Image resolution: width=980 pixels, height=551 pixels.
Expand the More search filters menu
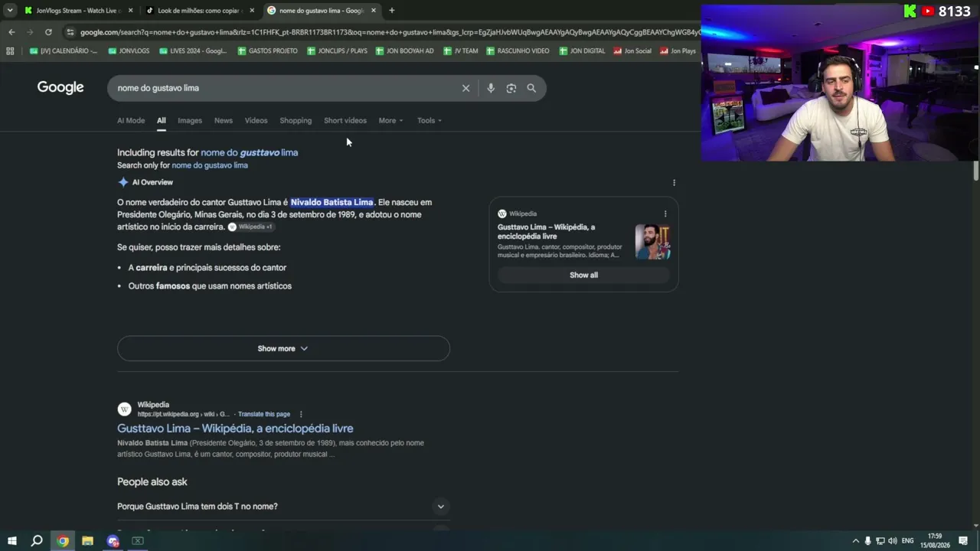click(x=390, y=120)
